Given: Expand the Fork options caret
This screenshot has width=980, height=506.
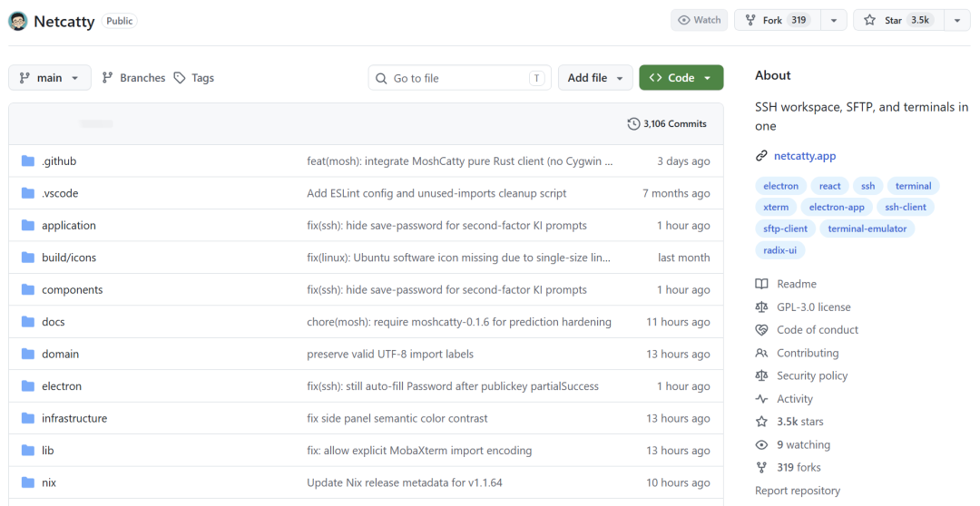Looking at the screenshot, I should [x=834, y=20].
